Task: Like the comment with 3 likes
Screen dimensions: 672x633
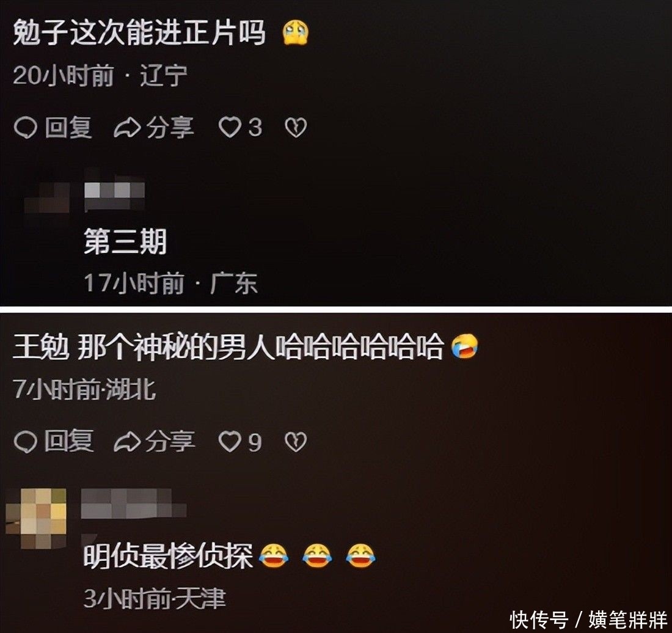Action: point(230,128)
